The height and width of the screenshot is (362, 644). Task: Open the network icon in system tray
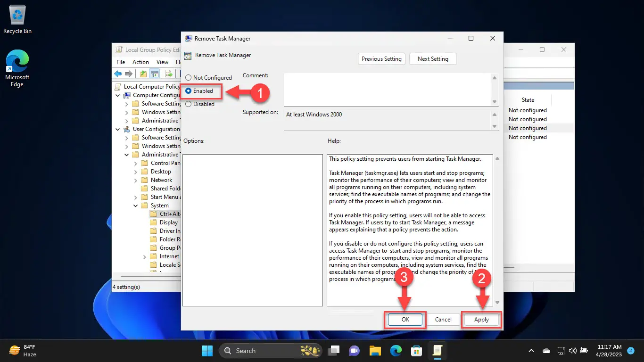point(561,351)
